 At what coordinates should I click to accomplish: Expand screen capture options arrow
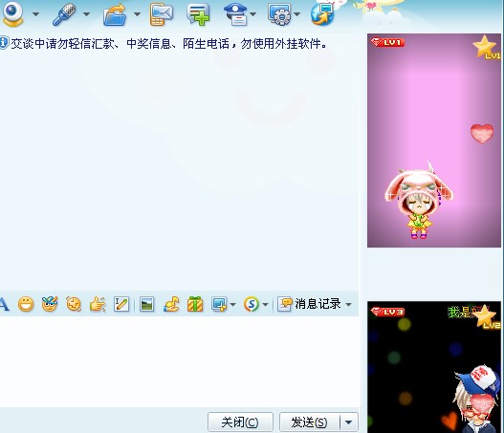(233, 304)
